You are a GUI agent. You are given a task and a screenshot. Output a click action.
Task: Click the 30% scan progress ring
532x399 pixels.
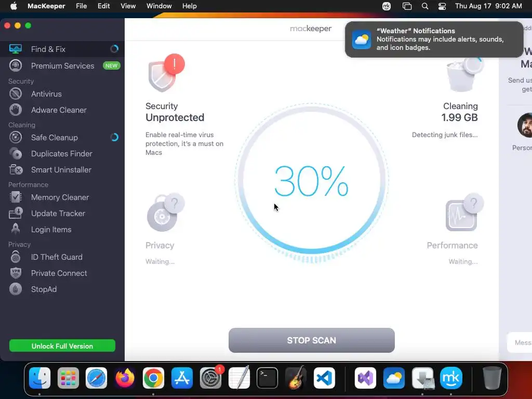[312, 181]
